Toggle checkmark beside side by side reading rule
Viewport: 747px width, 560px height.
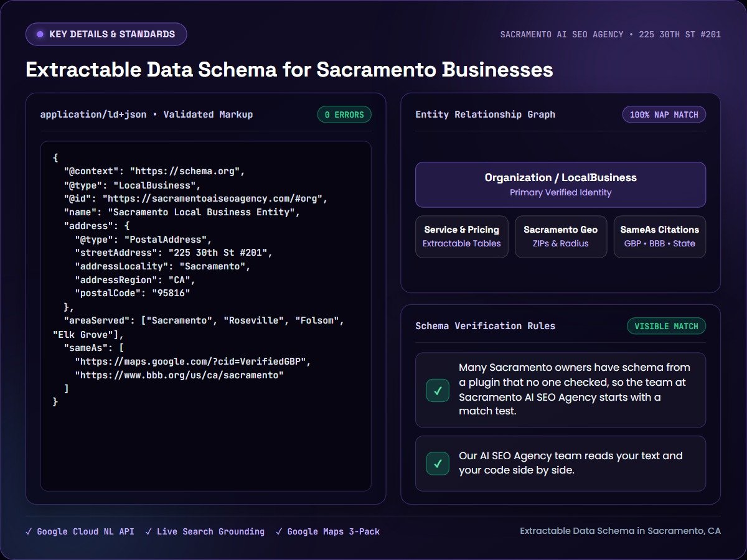(x=438, y=464)
